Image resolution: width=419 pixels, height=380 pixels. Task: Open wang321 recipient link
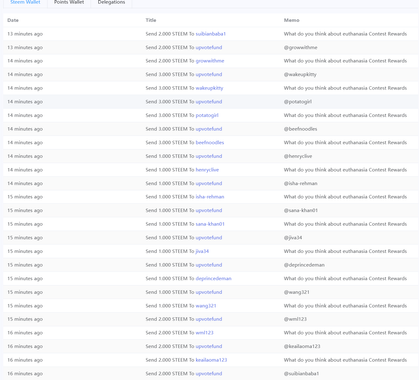click(x=206, y=306)
